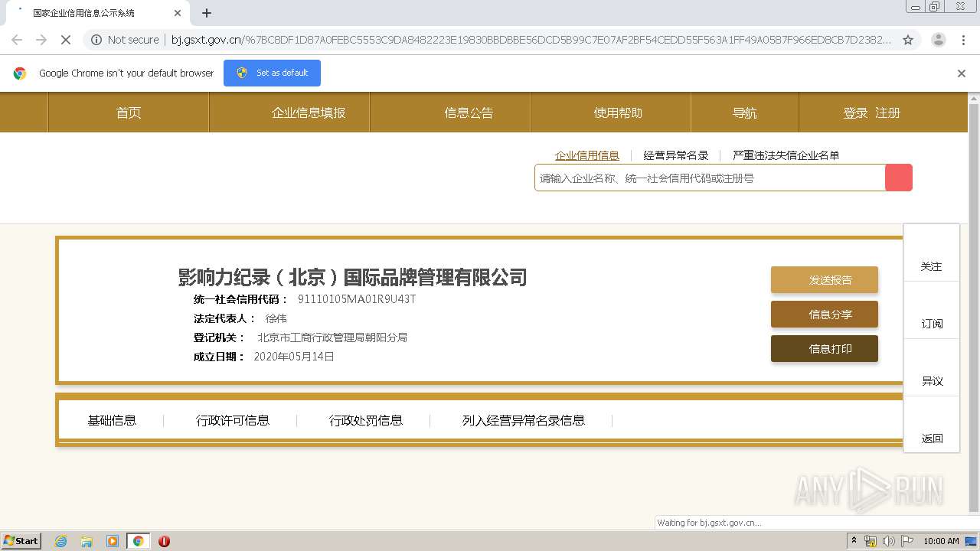980x551 pixels.
Task: Click the founding date 2020年05月14日
Action: point(294,357)
